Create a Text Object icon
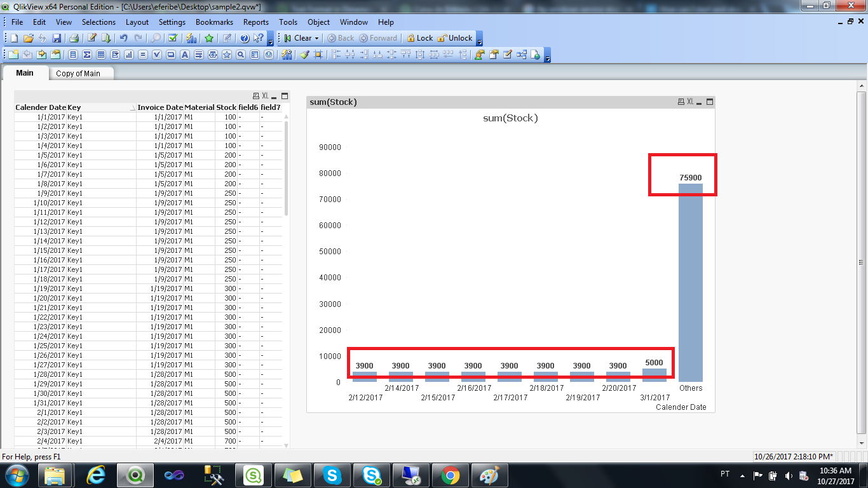Screen dimensions: 868x488 pos(185,55)
